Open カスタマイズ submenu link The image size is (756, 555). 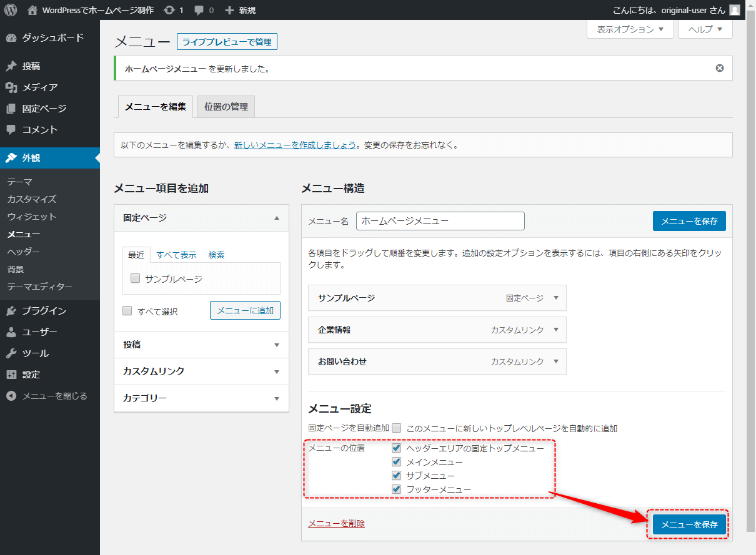(32, 199)
